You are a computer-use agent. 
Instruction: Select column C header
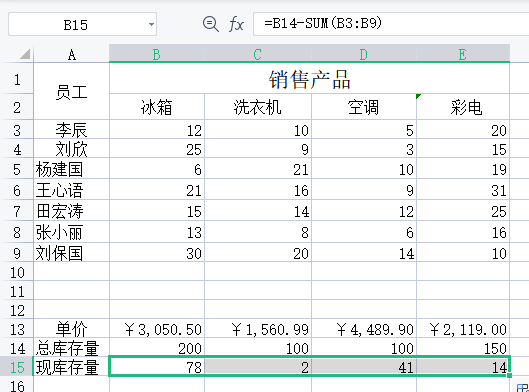[x=258, y=54]
